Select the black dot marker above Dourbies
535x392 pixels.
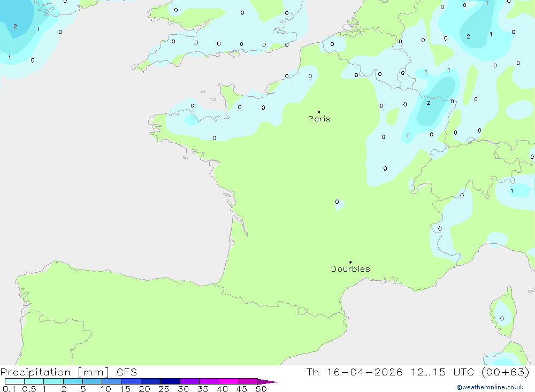pyautogui.click(x=350, y=262)
